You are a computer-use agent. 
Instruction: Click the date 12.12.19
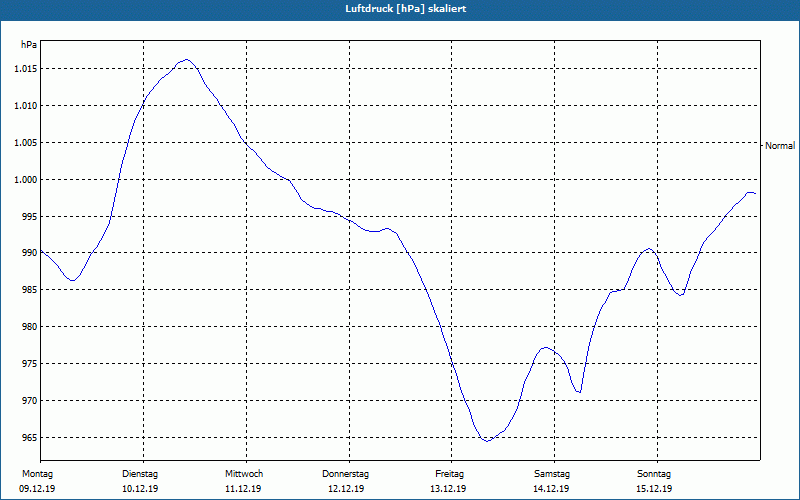tap(346, 489)
